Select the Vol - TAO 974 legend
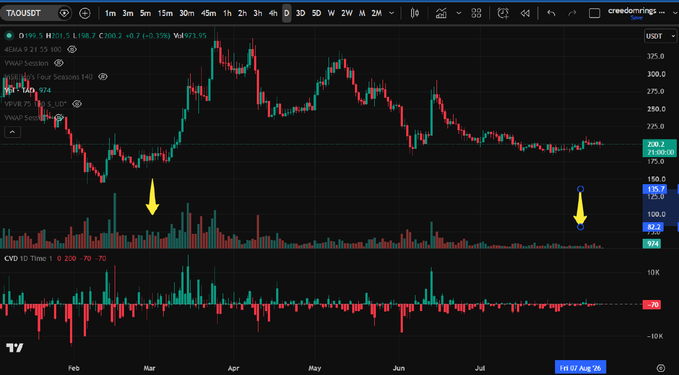The image size is (679, 375). click(27, 91)
